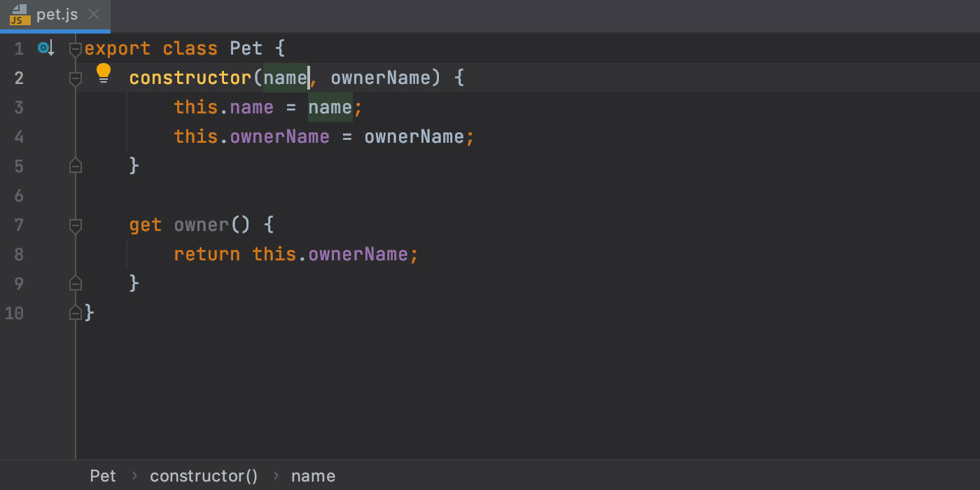980x490 pixels.
Task: Click line number 6 in the gutter
Action: coord(19,196)
